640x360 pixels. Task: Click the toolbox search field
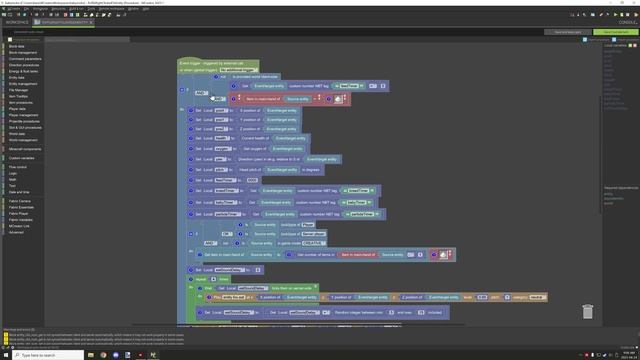pos(87,40)
